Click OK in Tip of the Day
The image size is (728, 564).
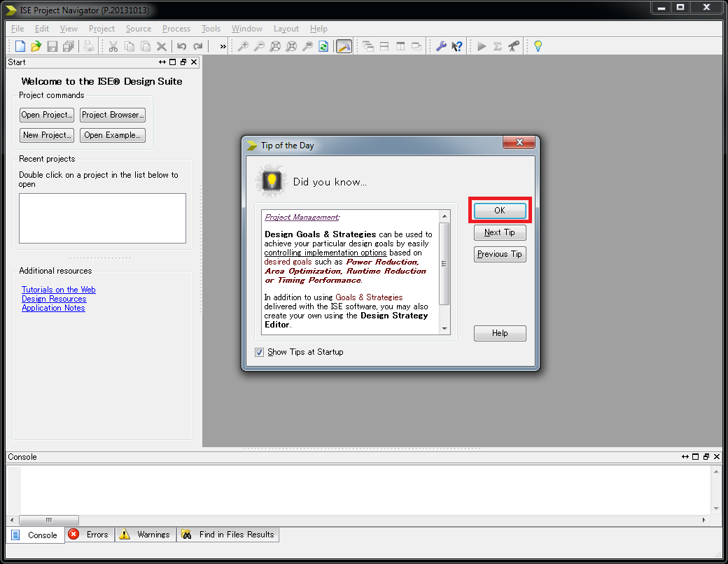[500, 211]
